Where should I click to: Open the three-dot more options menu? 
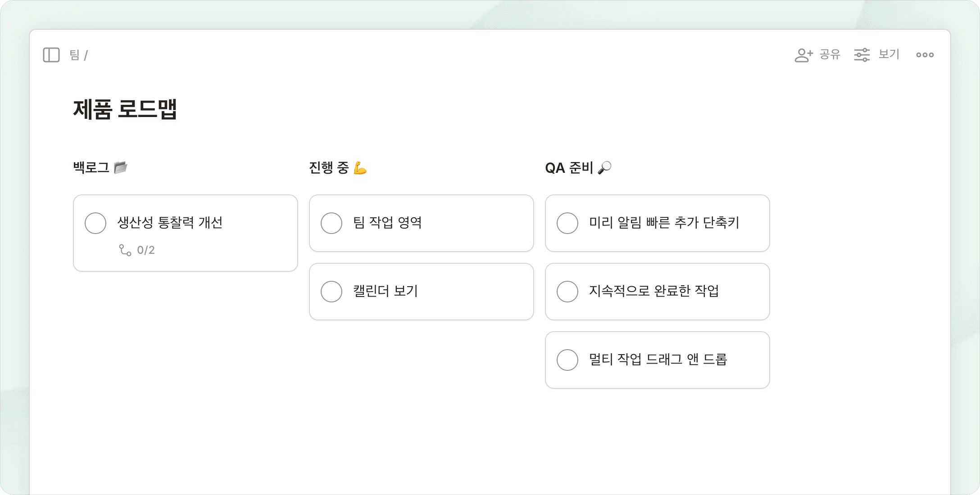(925, 55)
